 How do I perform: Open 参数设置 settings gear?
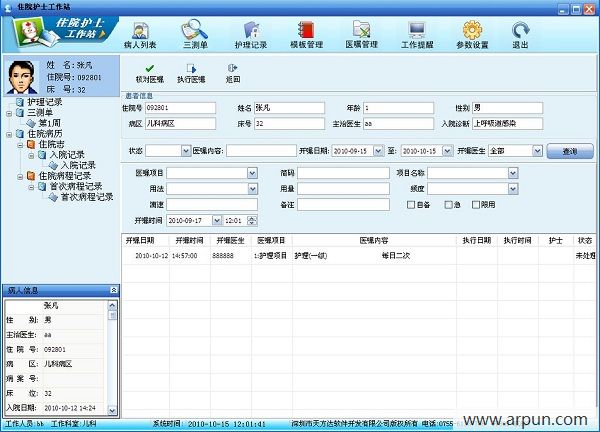click(x=472, y=35)
